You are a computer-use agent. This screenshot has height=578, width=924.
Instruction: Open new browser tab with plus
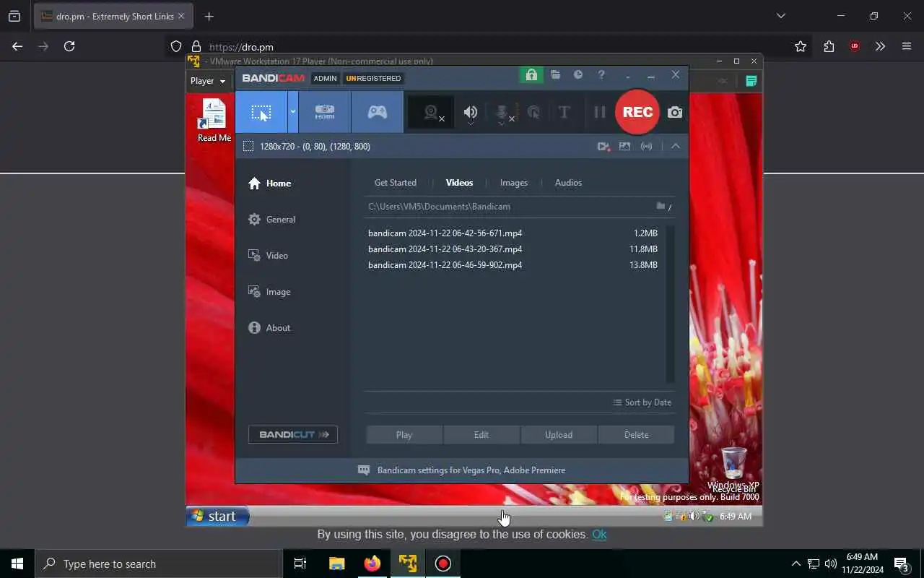point(209,16)
